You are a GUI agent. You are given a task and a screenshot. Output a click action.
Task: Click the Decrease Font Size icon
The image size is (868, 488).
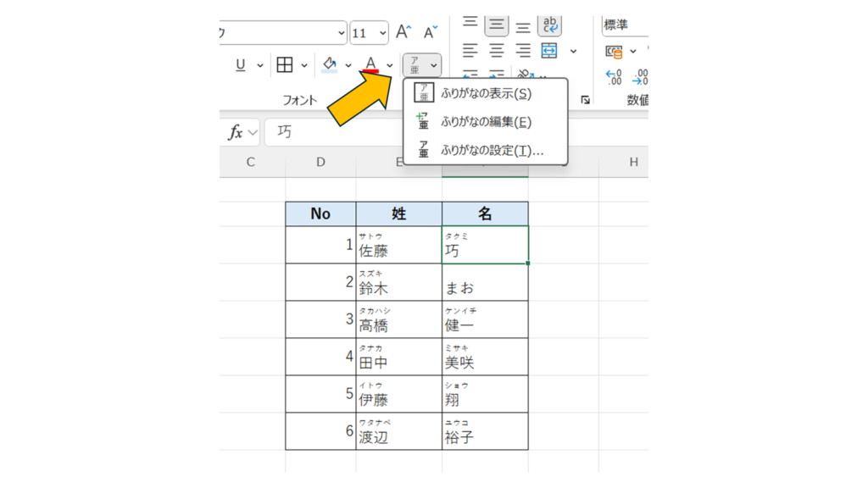click(x=431, y=32)
